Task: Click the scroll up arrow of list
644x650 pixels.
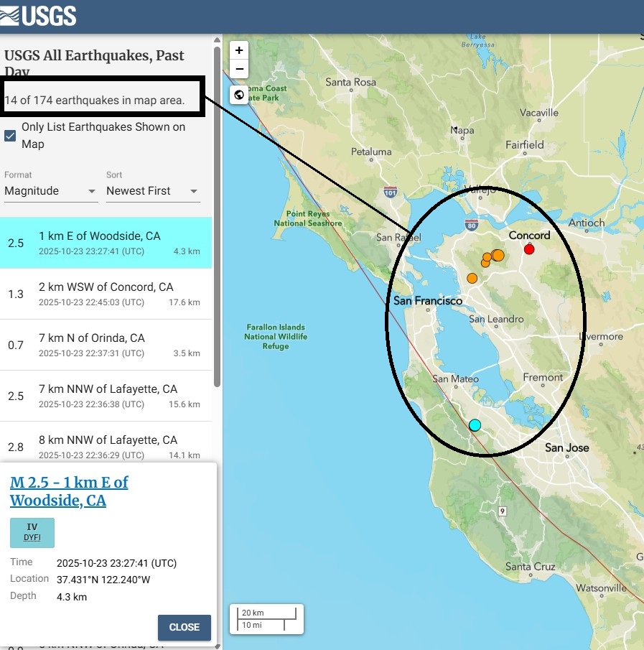Action: pyautogui.click(x=217, y=40)
